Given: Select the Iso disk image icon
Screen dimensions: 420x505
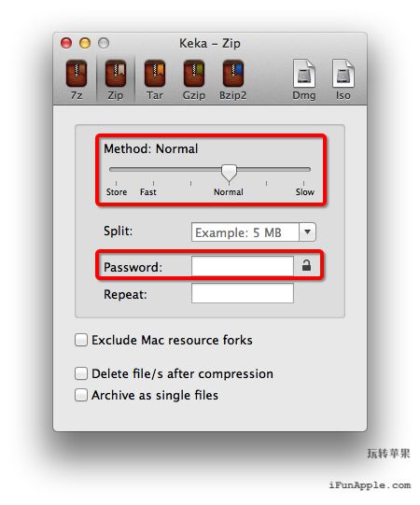Looking at the screenshot, I should [x=343, y=80].
